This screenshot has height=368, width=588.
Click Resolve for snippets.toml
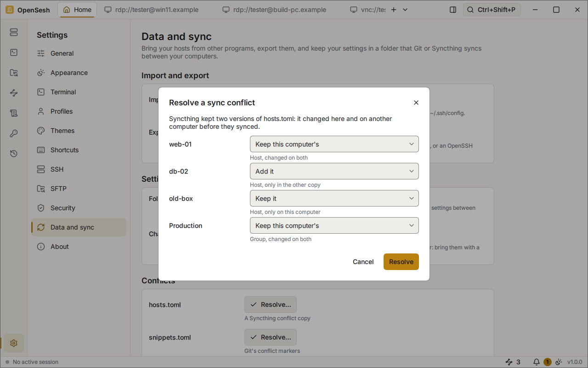(x=271, y=337)
